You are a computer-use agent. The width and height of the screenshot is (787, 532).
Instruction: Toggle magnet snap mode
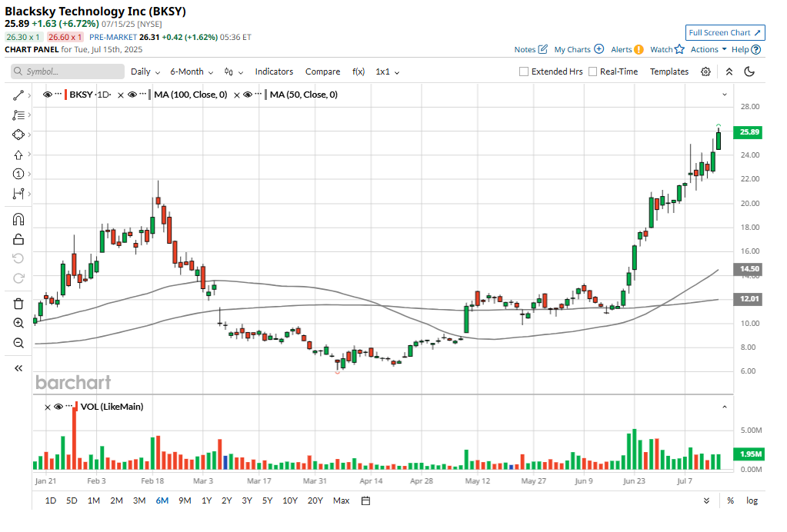point(18,219)
